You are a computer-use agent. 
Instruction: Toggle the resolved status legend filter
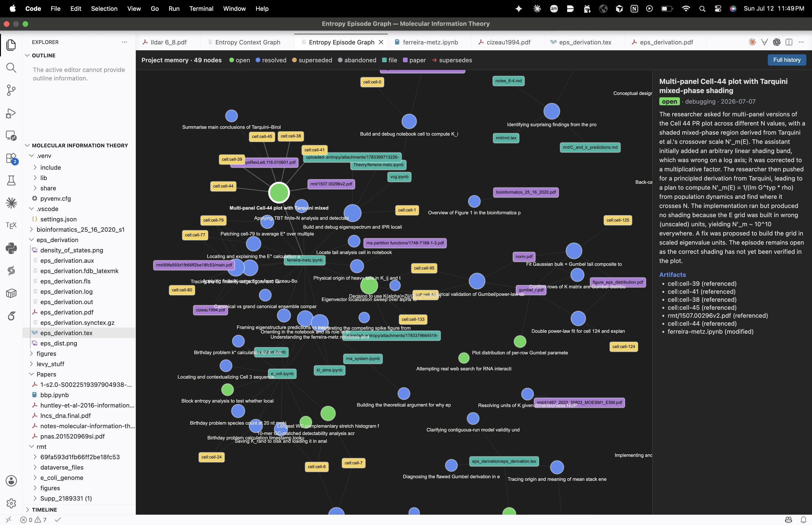(271, 60)
